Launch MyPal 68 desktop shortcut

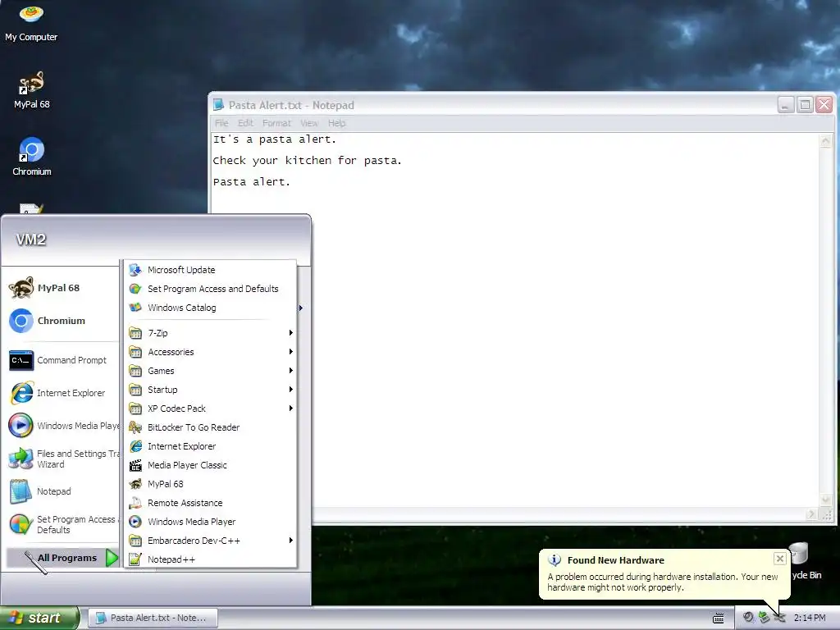coord(31,90)
